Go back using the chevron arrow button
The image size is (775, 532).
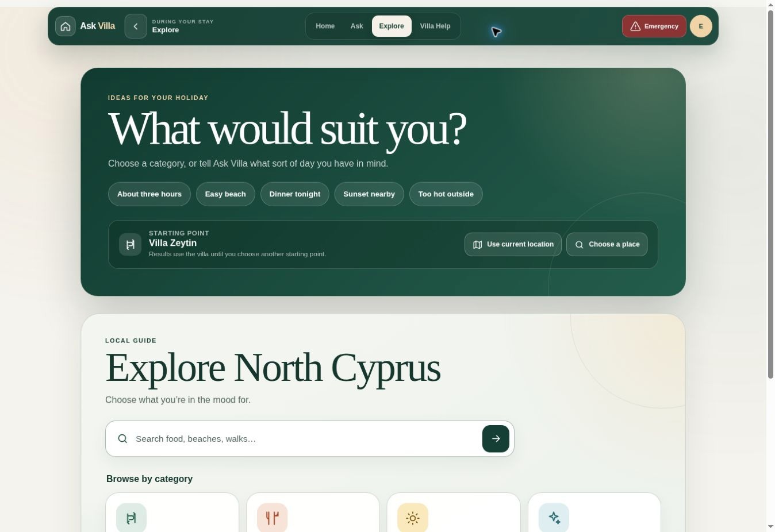[136, 26]
